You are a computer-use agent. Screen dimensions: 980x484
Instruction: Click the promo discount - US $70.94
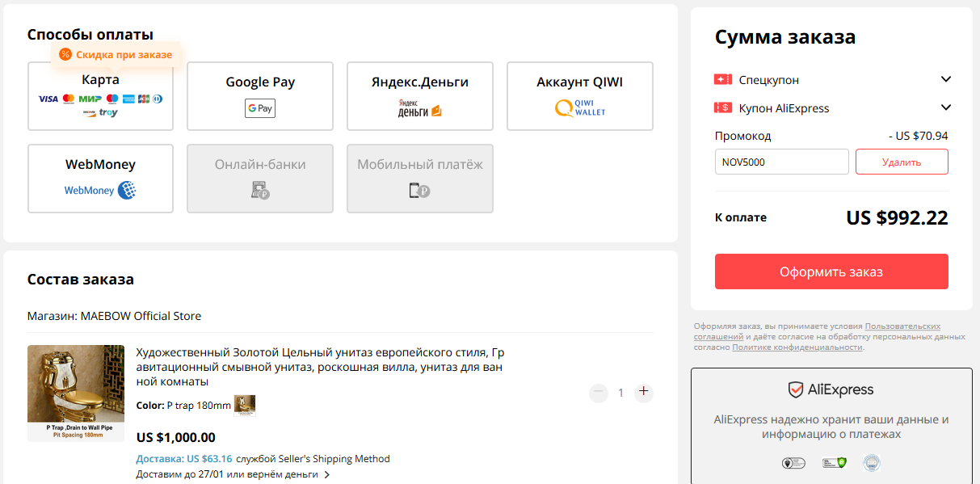point(918,136)
